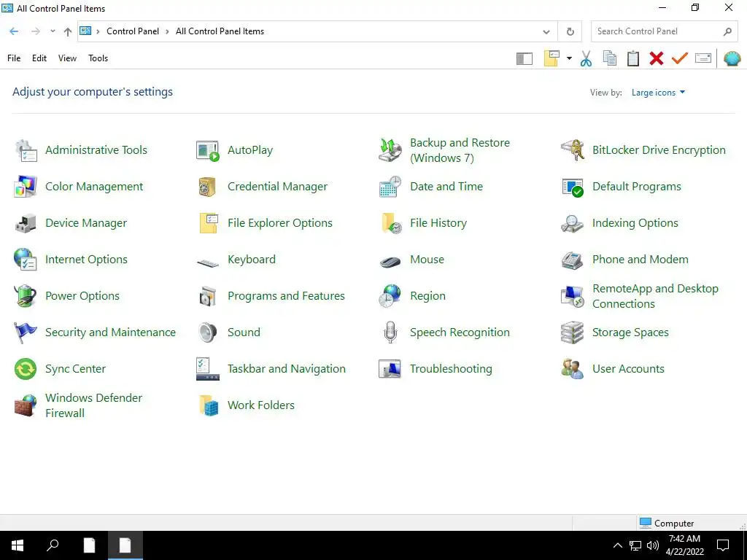Open RemoteApp and Desktop Connections icon
Viewport: 747px width, 560px height.
pos(572,296)
